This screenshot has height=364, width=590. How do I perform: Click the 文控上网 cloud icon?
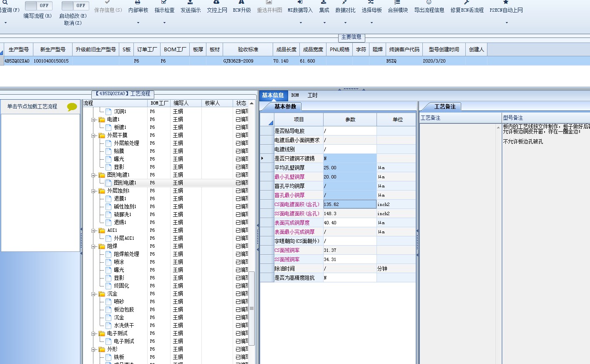point(216,2)
